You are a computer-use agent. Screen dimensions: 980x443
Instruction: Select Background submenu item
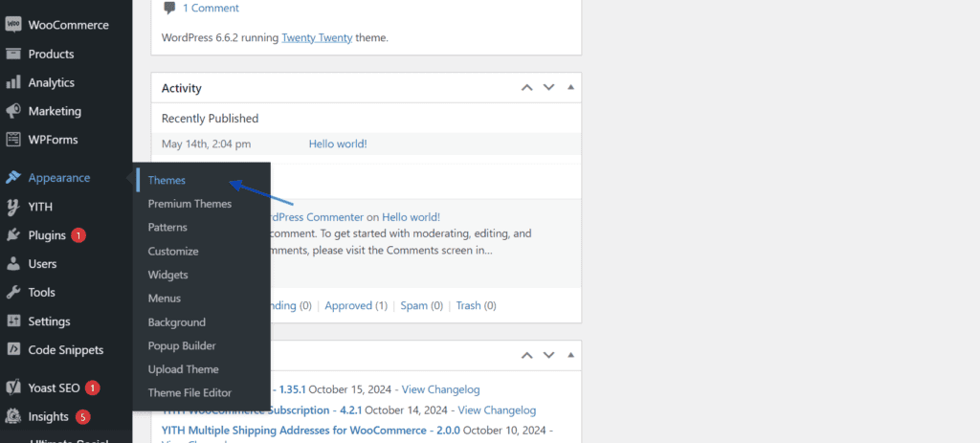point(177,322)
